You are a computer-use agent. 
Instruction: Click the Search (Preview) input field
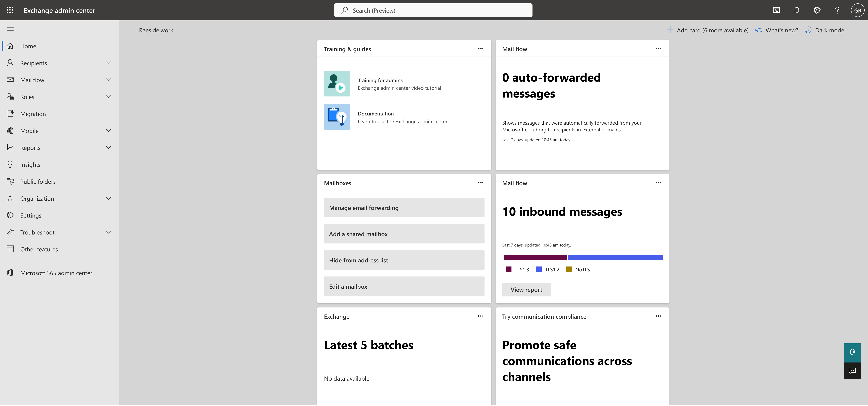click(433, 10)
